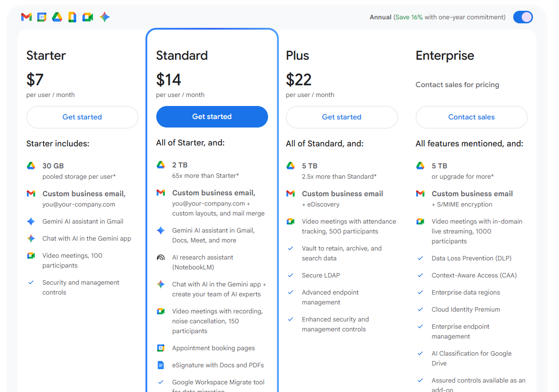Click eSignature with Docs and PDFs text
The image size is (559, 392).
[x=218, y=365]
